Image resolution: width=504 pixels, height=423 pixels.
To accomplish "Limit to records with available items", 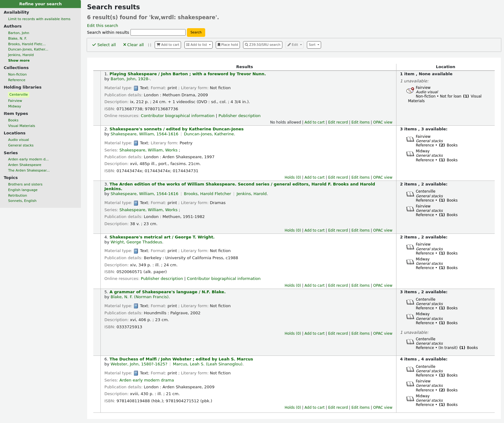I will (x=39, y=19).
